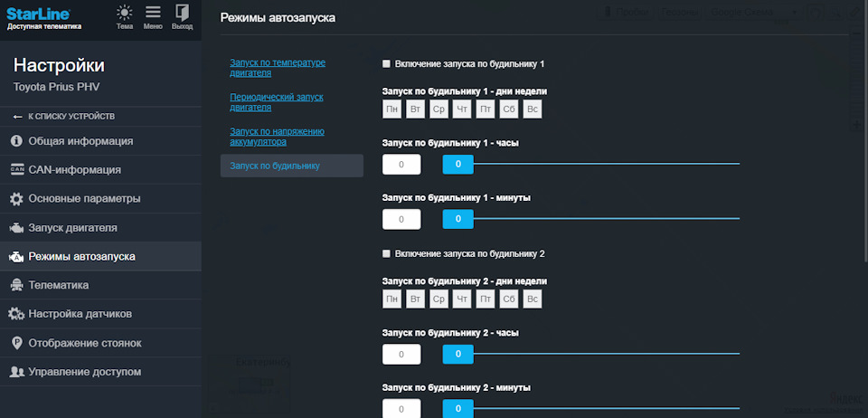Enable Включение запуска по будильнику 2 checkbox
The height and width of the screenshot is (418, 868).
[x=386, y=253]
